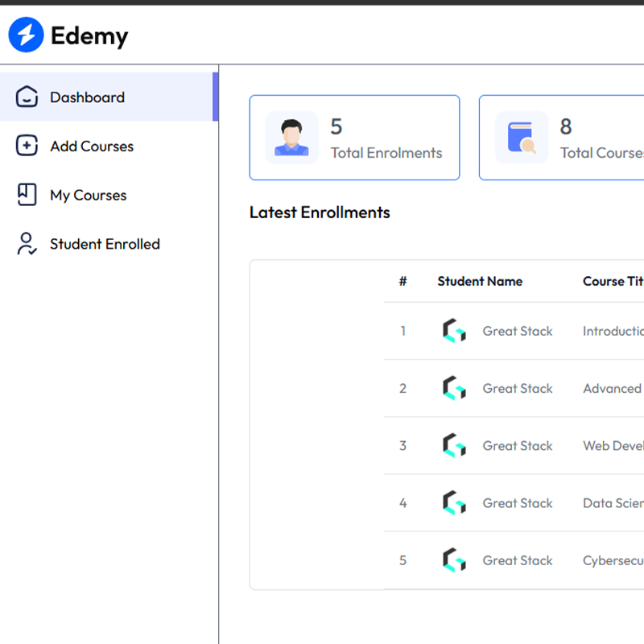Click the Edemy lightning bolt logo

26,35
